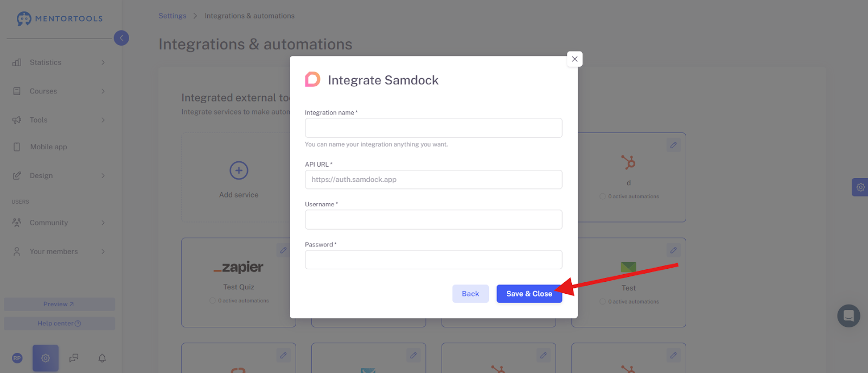This screenshot has width=868, height=373.
Task: Focus the Username field
Action: (x=433, y=220)
